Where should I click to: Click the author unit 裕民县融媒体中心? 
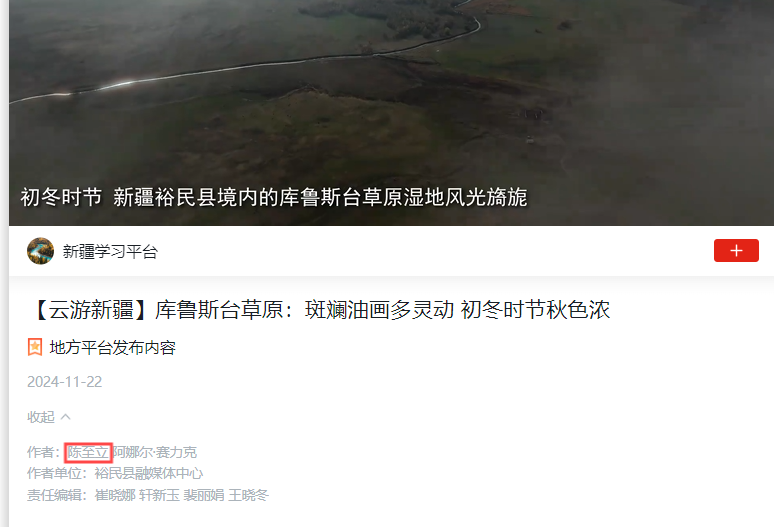149,473
